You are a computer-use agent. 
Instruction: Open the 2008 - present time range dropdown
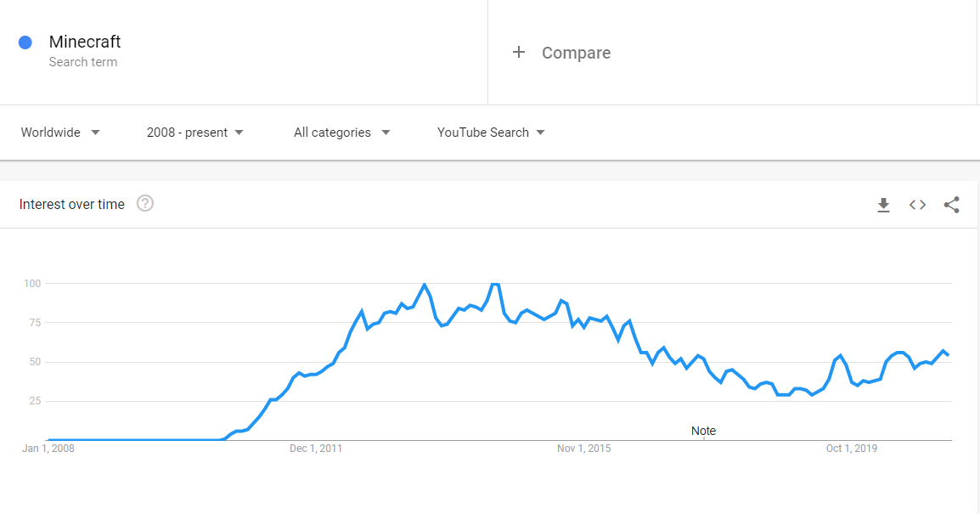[195, 133]
